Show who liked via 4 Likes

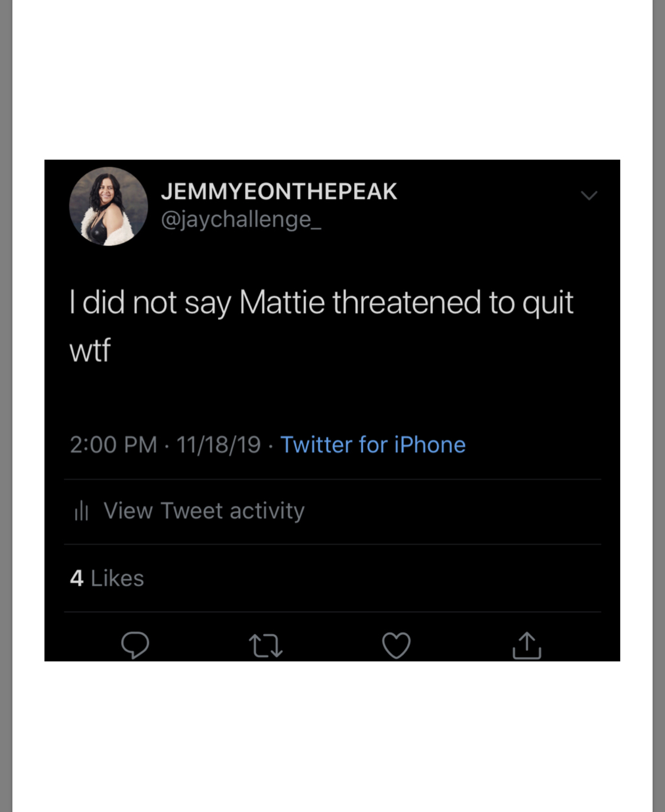coord(107,578)
